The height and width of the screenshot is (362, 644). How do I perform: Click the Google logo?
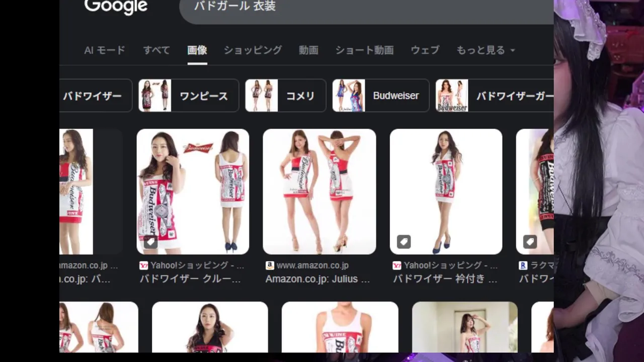click(x=116, y=7)
